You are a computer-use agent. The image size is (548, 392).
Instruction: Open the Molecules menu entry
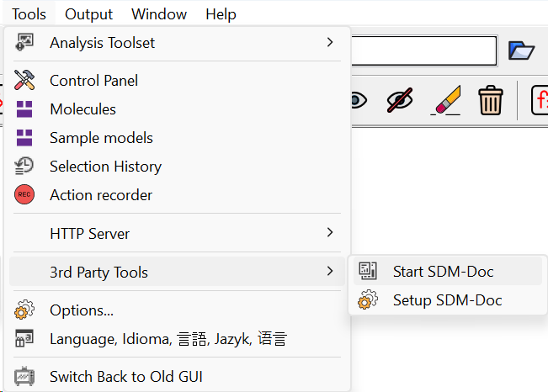click(177, 109)
